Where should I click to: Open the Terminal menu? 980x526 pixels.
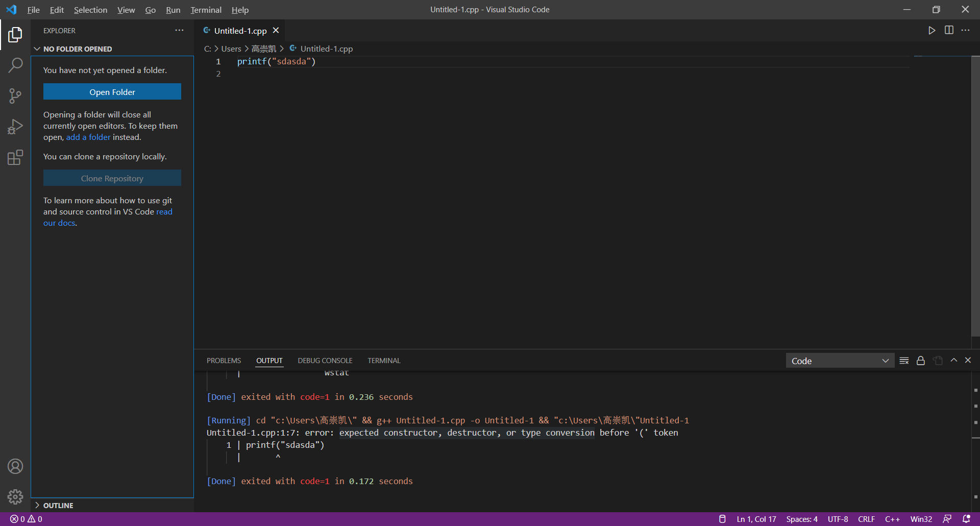pos(206,10)
